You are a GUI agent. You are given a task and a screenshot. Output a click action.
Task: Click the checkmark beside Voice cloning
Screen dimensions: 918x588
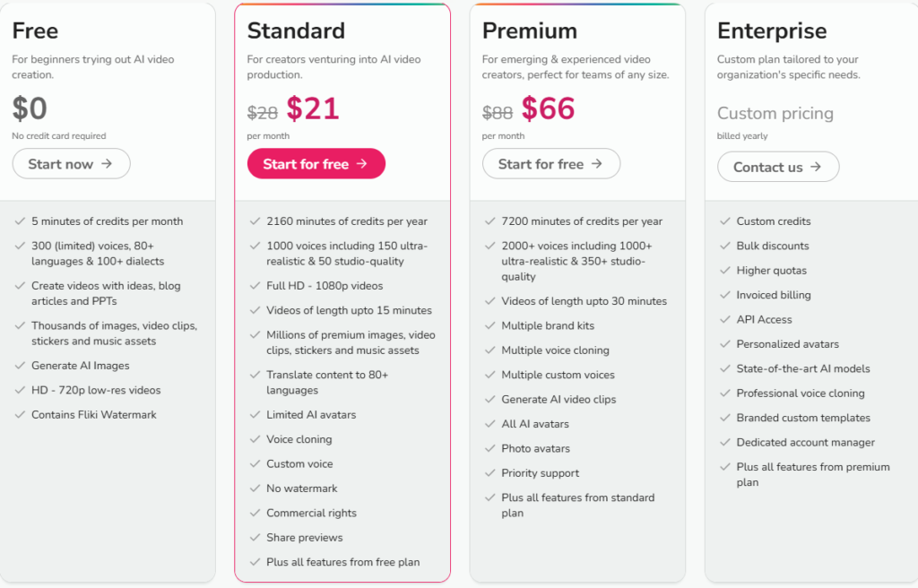255,439
